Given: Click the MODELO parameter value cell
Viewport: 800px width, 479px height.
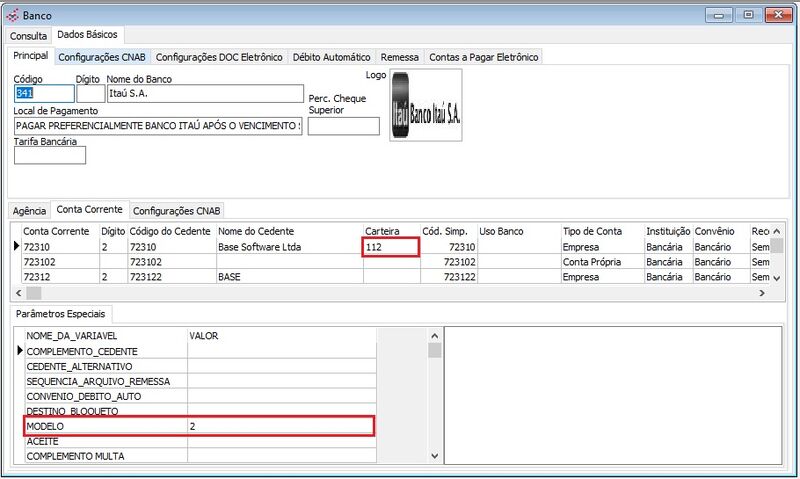Looking at the screenshot, I should 280,426.
